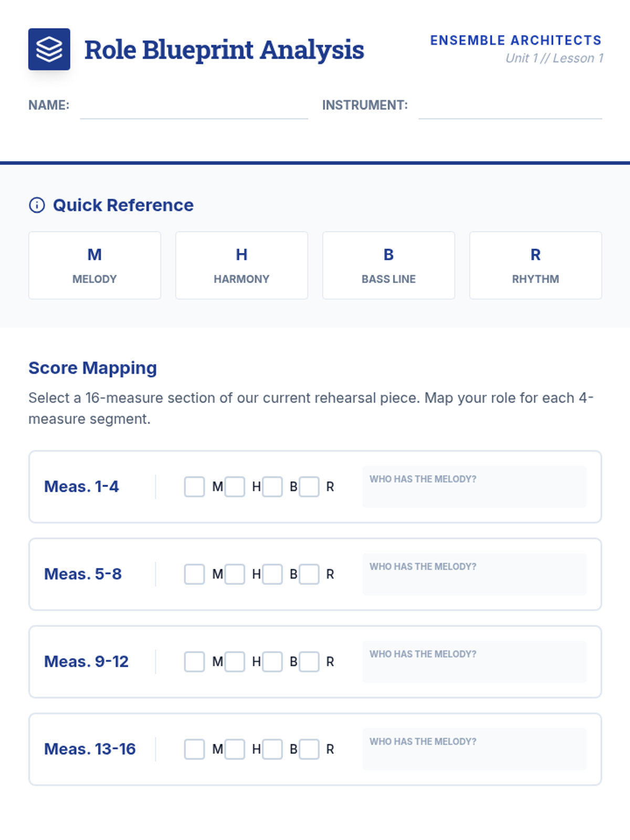Viewport: 630px width, 840px height.
Task: Check the H box for Meas. 13-16
Action: [x=235, y=749]
